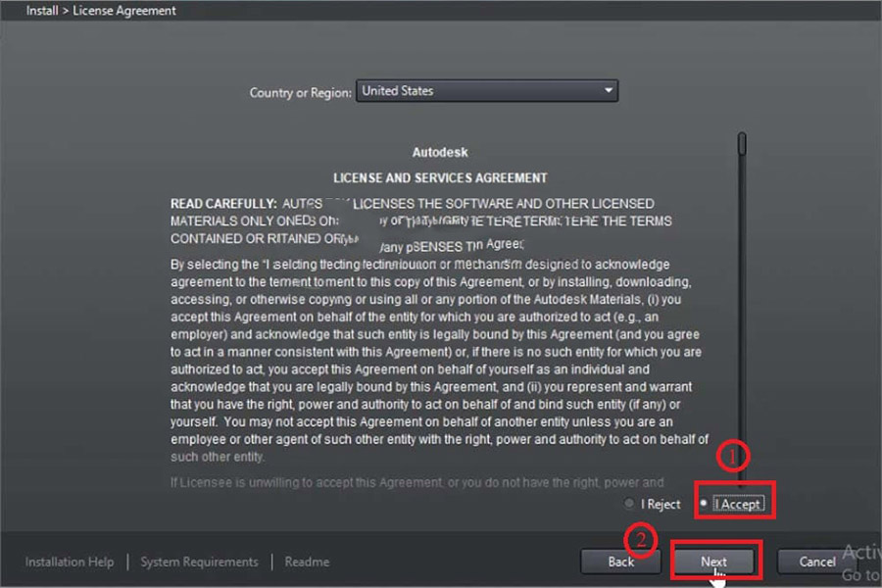Click the license agreement scrollbar thumb
This screenshot has height=588, width=882.
pos(742,143)
